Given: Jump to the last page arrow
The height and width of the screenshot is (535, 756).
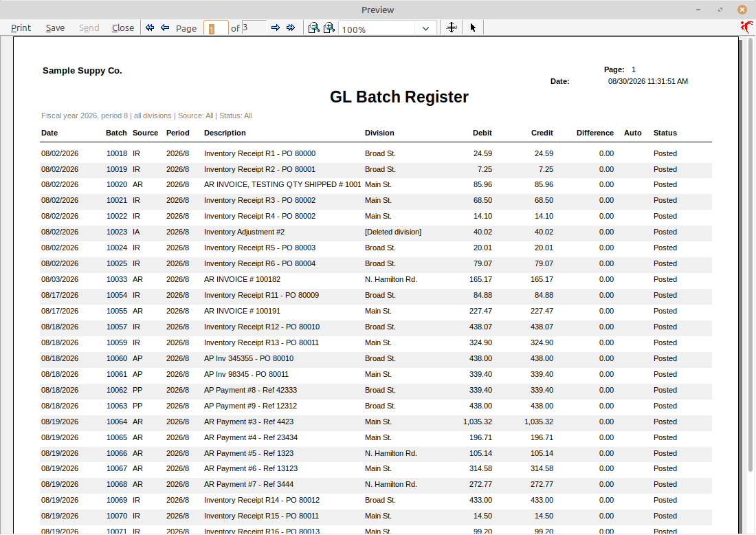Looking at the screenshot, I should pos(291,28).
